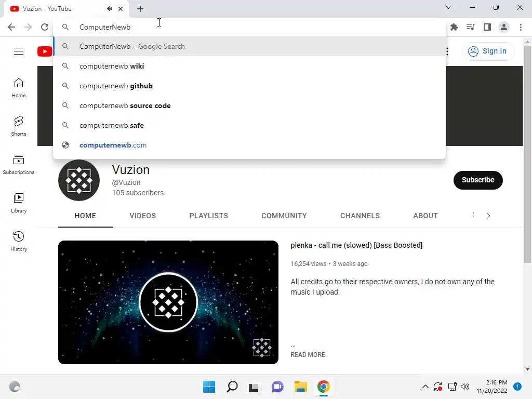Screen dimensions: 532x399
Task: Open the media controls icon in toolbar
Action: pos(471,27)
